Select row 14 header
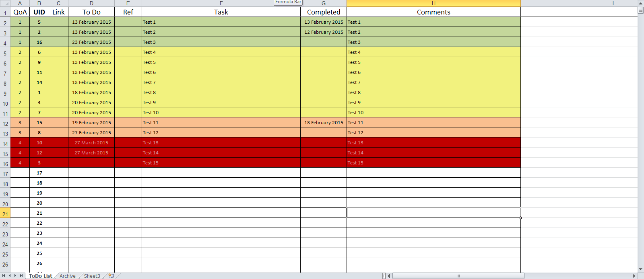 pos(5,143)
